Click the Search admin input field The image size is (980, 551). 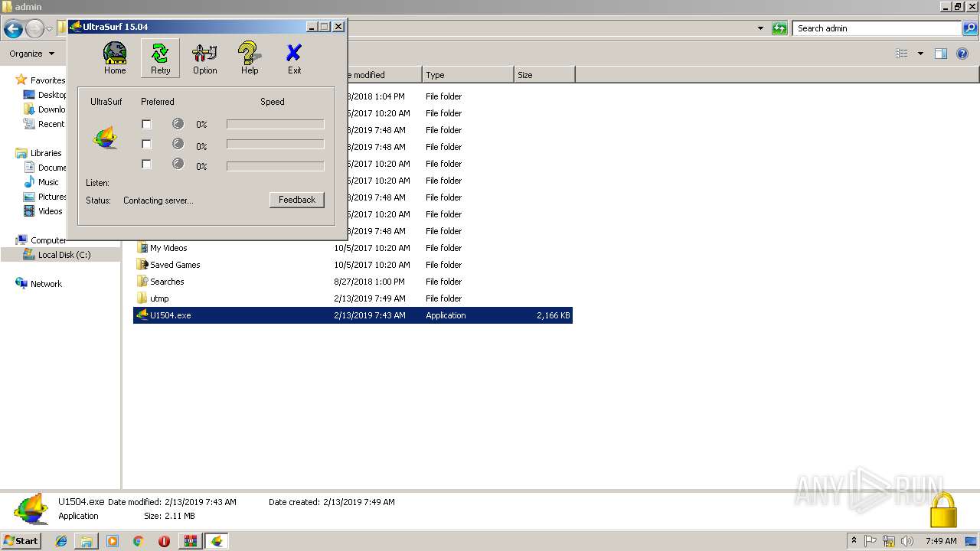coord(877,28)
